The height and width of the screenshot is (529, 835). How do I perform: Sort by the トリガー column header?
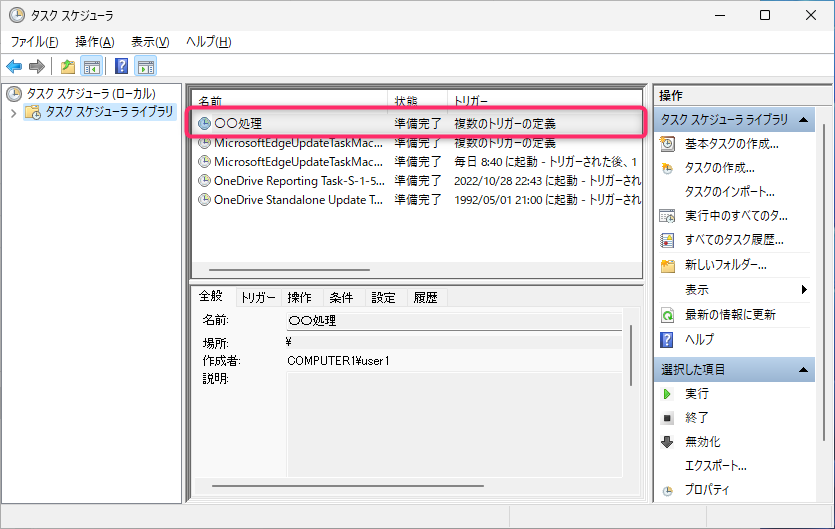(x=544, y=100)
